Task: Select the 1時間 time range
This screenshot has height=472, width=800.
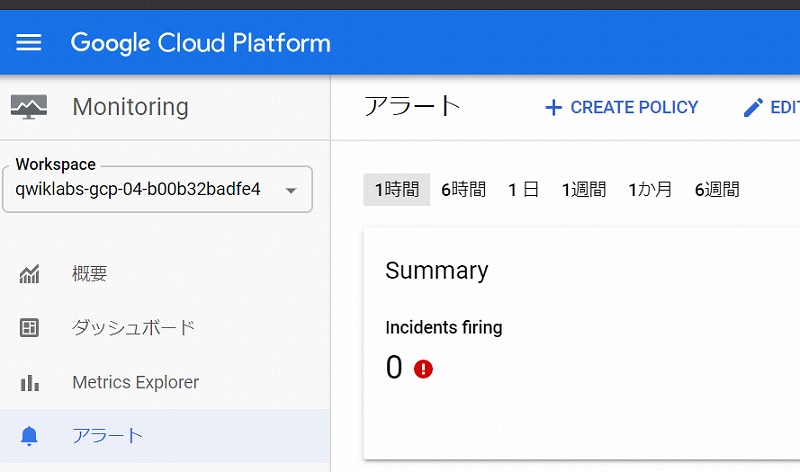Action: click(x=397, y=190)
